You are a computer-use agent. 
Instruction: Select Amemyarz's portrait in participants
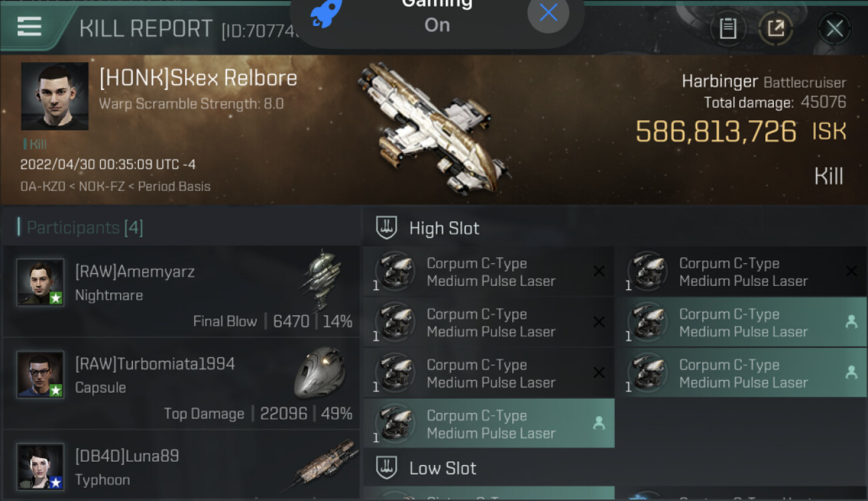40,283
